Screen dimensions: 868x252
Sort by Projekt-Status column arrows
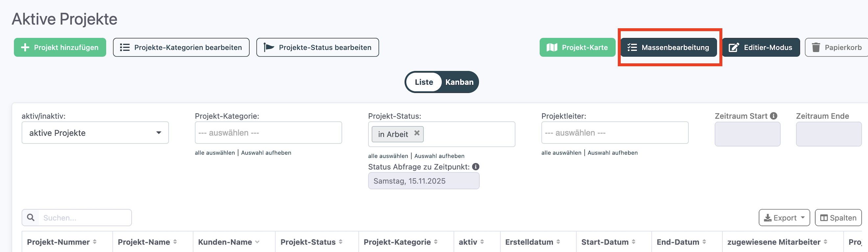tap(341, 242)
